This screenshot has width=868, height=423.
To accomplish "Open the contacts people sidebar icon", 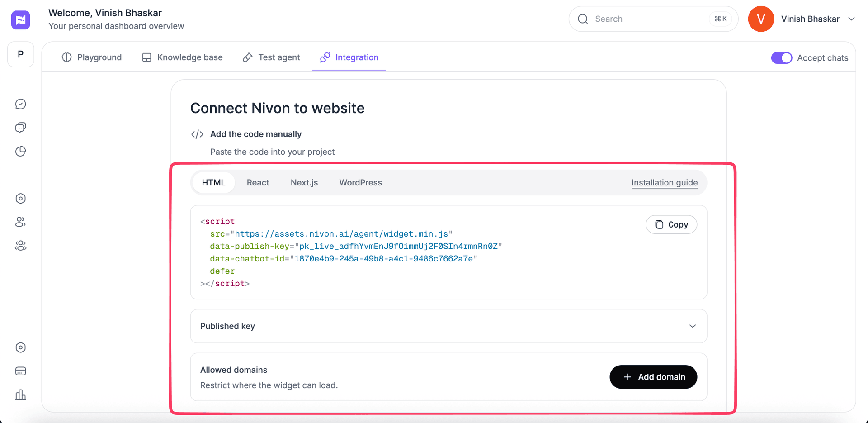I will point(20,222).
